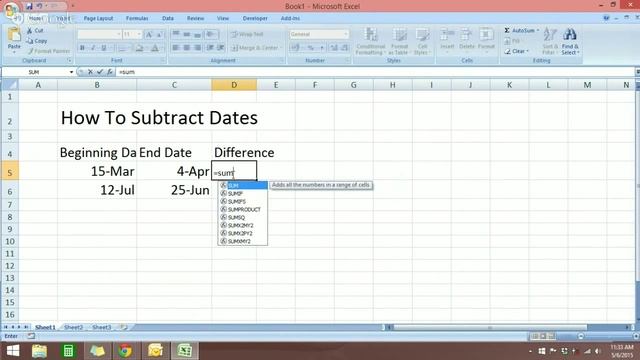Select SUMPRODUCT in autocomplete list
This screenshot has width=640, height=360.
(x=243, y=209)
